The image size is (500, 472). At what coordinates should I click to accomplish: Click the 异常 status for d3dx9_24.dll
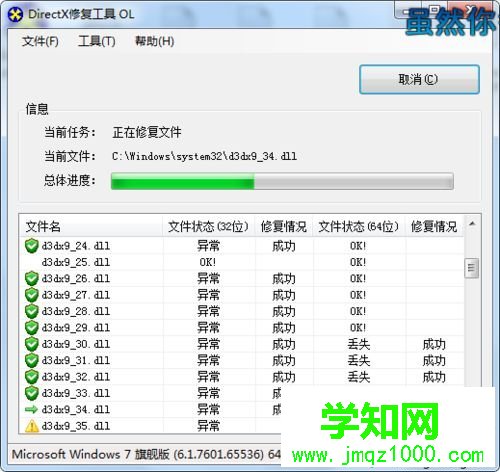208,246
